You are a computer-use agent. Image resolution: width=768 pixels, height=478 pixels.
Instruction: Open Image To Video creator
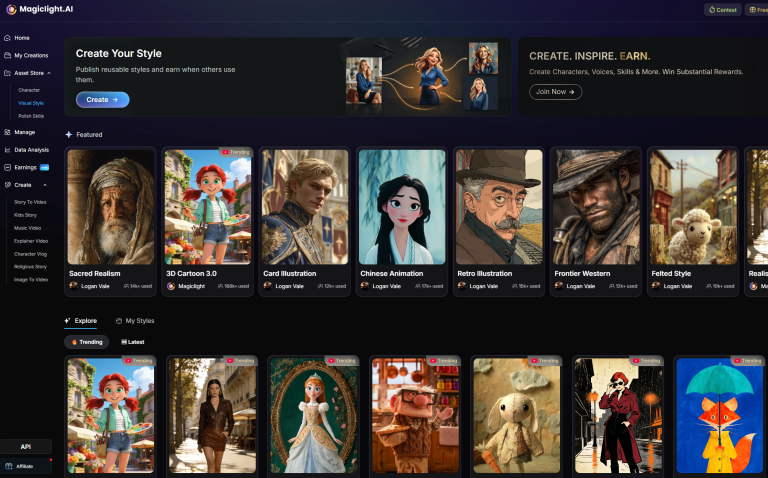click(x=31, y=280)
